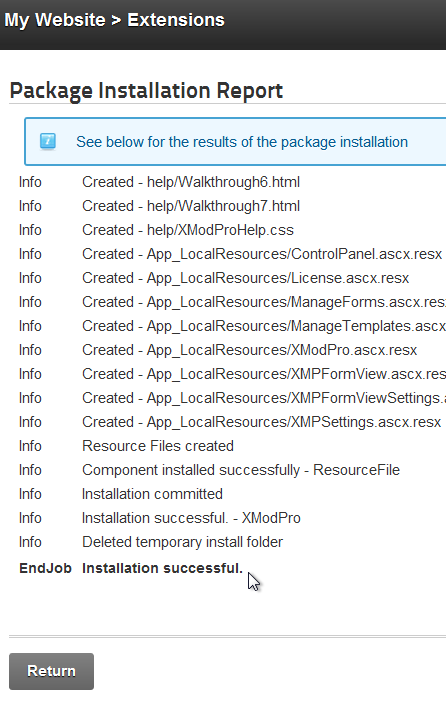Click 'Component installed successfully - ResourceFile' text
The width and height of the screenshot is (446, 702).
pos(241,470)
